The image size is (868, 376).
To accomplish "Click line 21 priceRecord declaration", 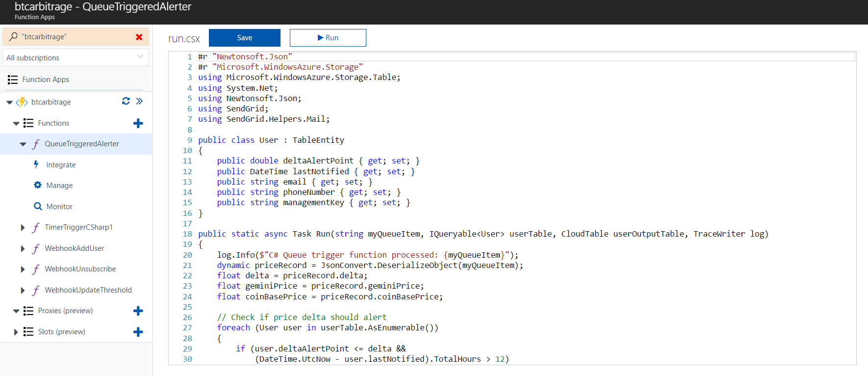I will click(x=370, y=265).
